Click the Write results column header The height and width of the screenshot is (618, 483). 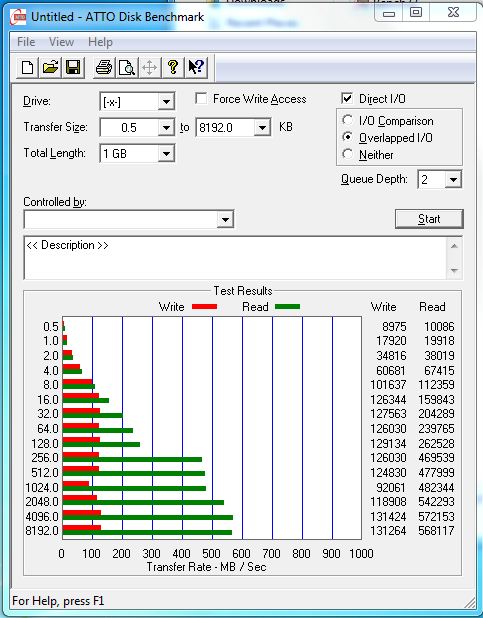click(x=384, y=307)
